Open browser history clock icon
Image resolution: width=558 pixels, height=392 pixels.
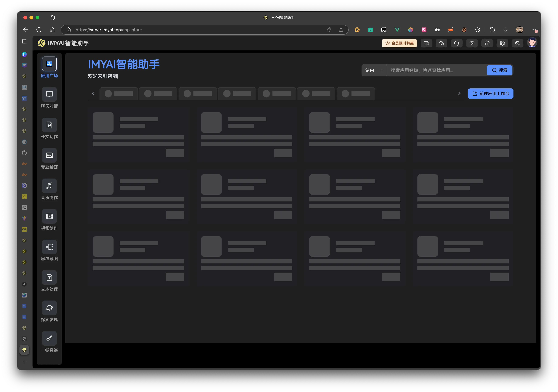pos(492,30)
